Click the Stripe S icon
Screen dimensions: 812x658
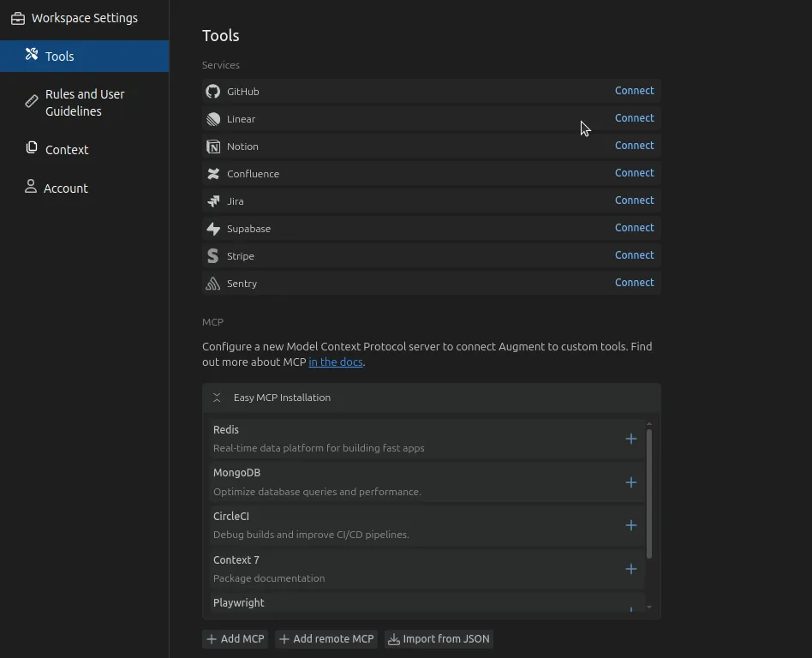(x=212, y=256)
